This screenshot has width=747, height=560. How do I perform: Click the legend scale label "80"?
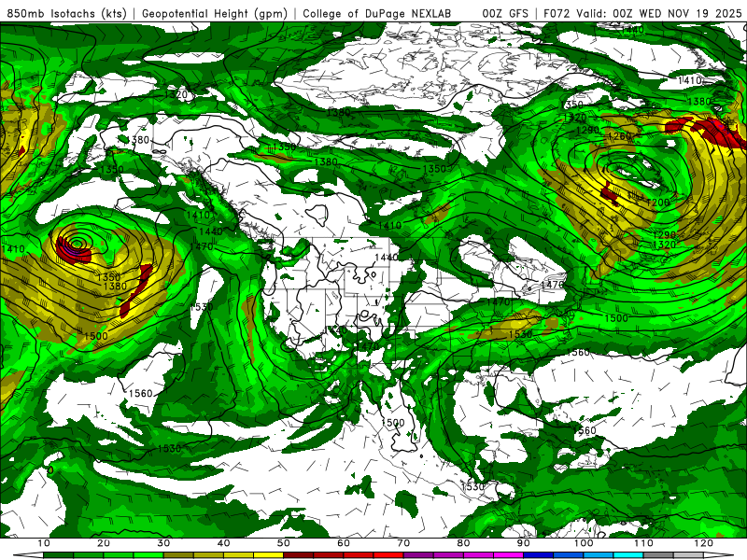click(463, 543)
